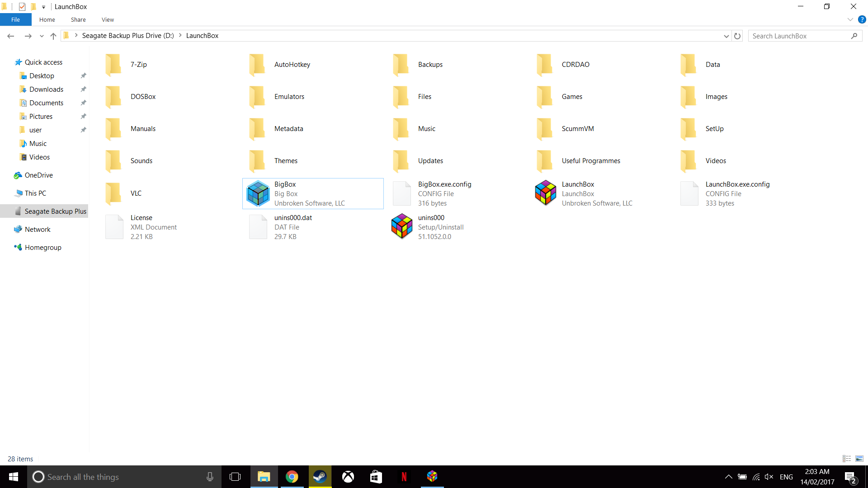Select Network in the navigation pane
This screenshot has width=868, height=488.
point(38,230)
